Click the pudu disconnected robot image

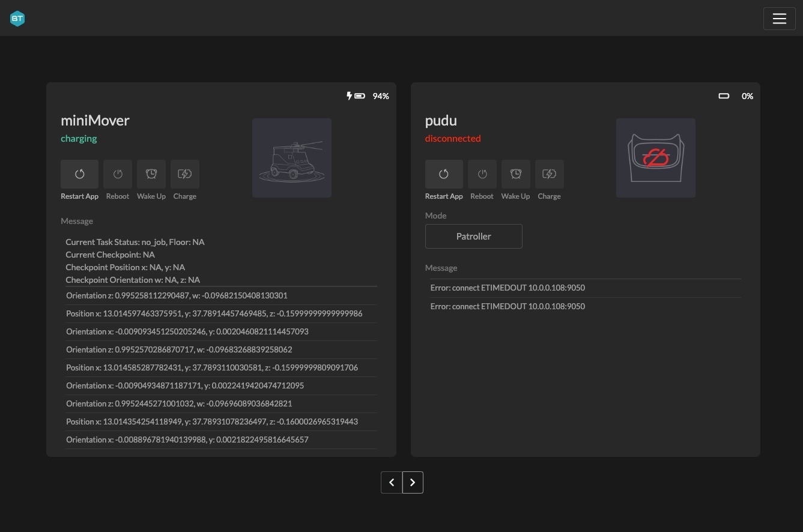(x=655, y=158)
